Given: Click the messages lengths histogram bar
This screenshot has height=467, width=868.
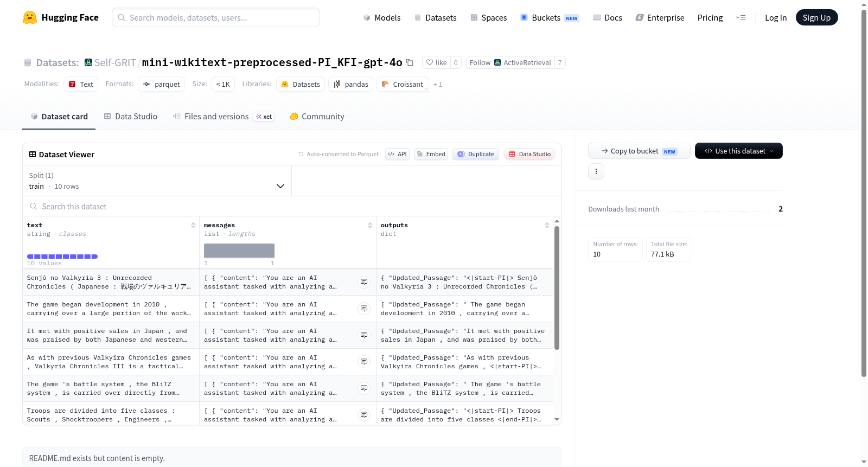Looking at the screenshot, I should [x=239, y=251].
